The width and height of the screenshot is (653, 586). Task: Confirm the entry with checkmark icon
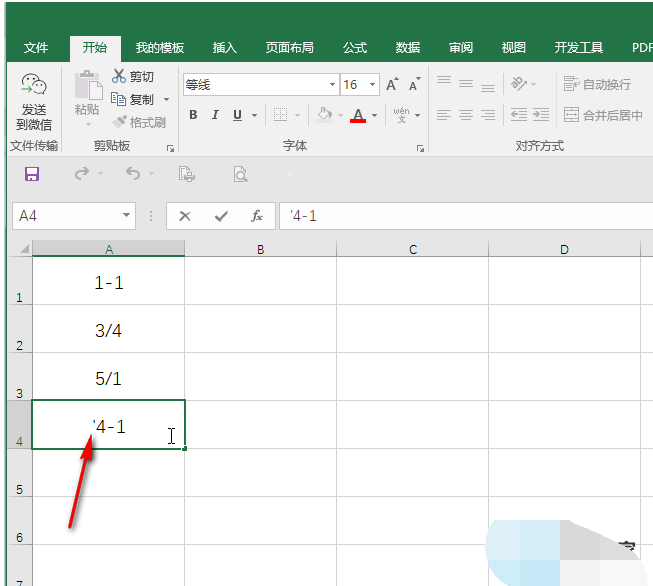coord(220,215)
